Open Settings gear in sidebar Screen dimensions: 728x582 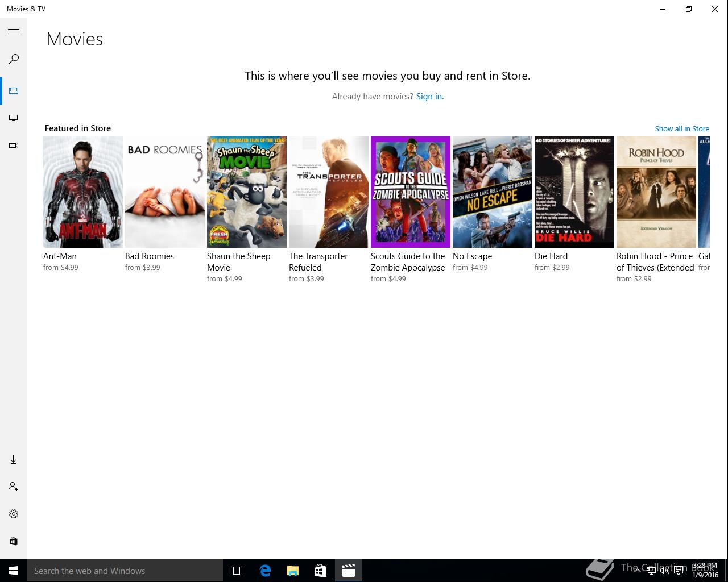tap(14, 514)
